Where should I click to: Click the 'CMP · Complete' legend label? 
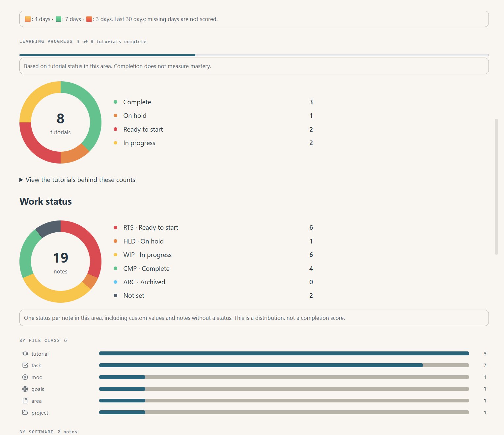(146, 269)
